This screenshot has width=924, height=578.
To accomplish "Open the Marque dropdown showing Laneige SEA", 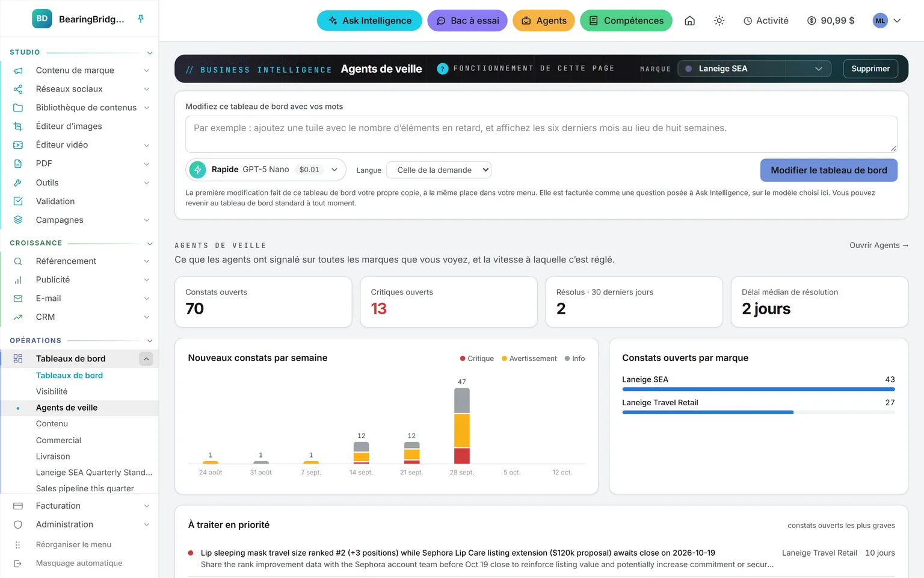I will pos(754,69).
